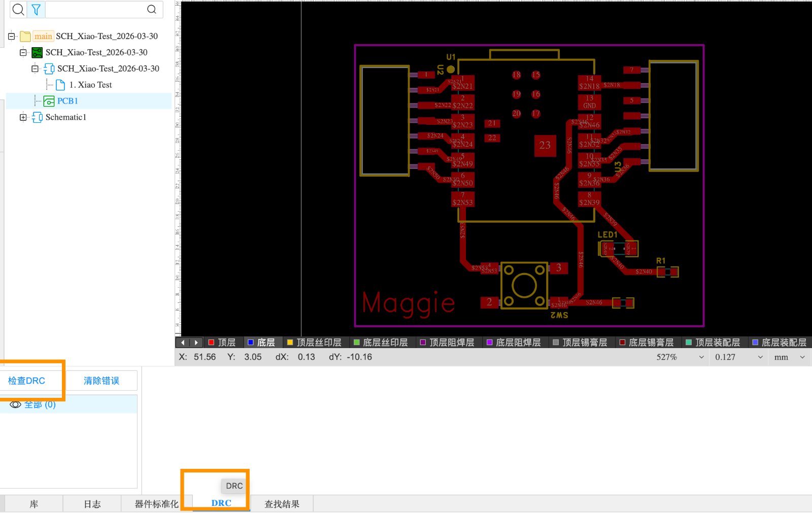Click the page icon of 1. Xiao Test
The height and width of the screenshot is (513, 812).
coord(60,85)
